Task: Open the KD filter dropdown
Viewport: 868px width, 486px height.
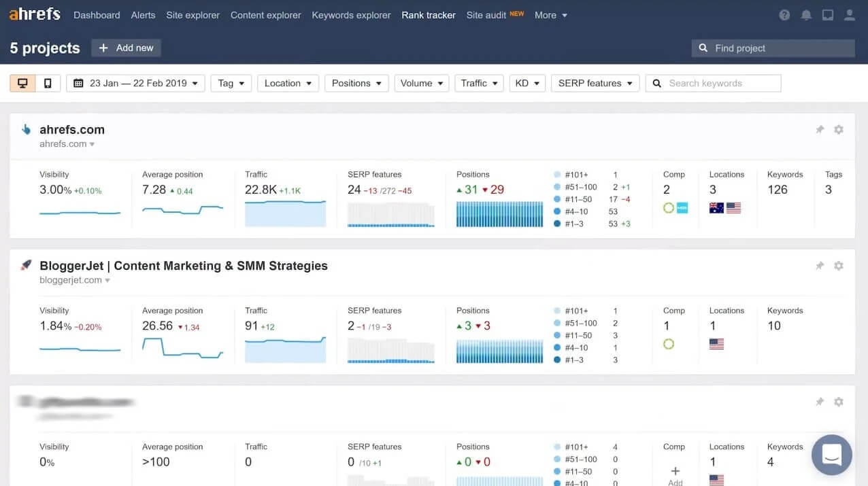Action: pyautogui.click(x=527, y=83)
